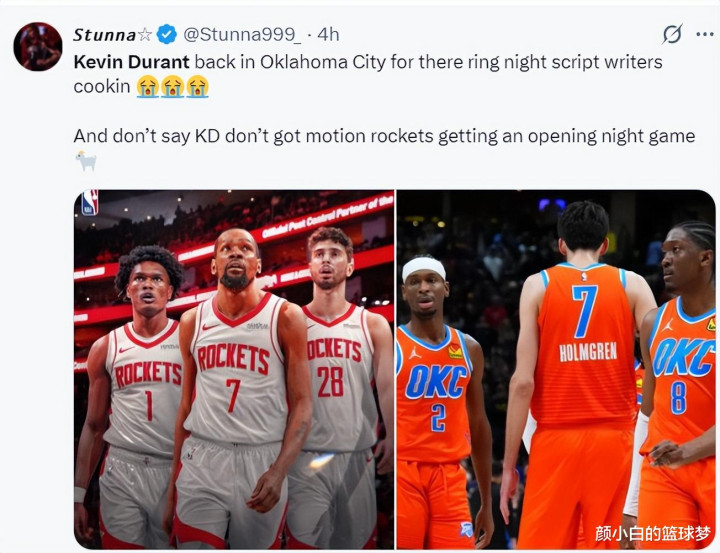Viewport: 720px width, 553px height.
Task: Open the right OKC players photo
Action: 556,369
